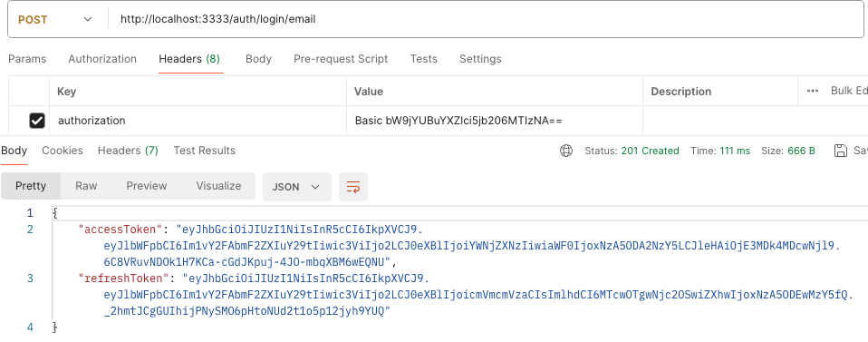
Task: Open the JSON format dropdown
Action: pos(296,187)
